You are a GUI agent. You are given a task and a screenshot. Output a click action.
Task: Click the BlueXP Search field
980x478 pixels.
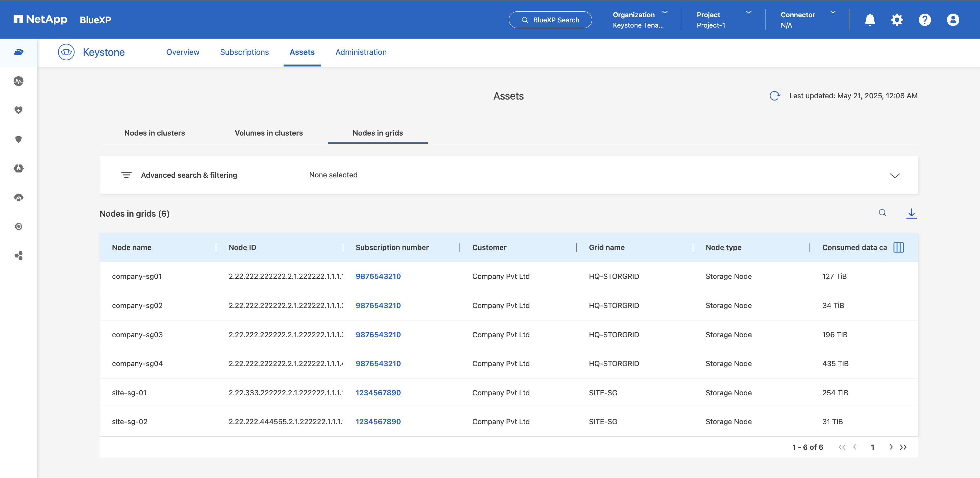[x=550, y=20]
